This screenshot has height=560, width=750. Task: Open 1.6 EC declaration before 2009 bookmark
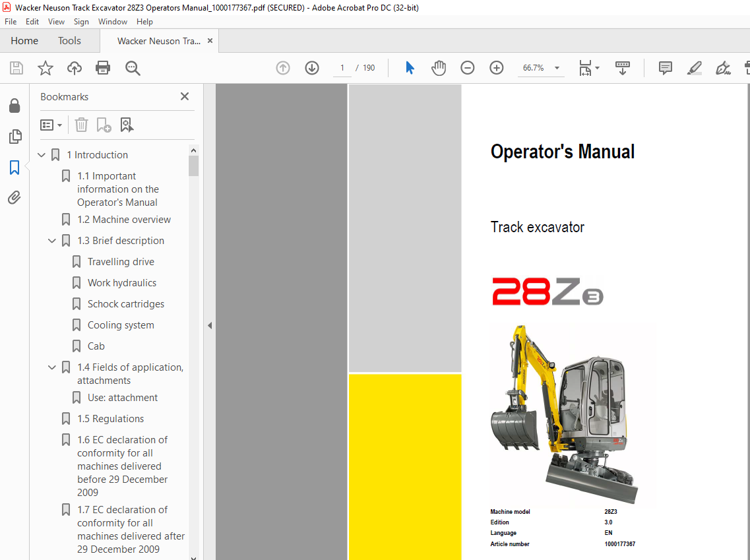pos(123,466)
